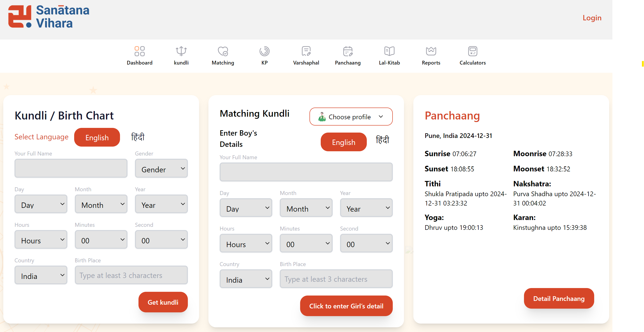Screen dimensions: 644x332
Task: Switch Matching Kundli language to Hindi
Action: pyautogui.click(x=382, y=140)
